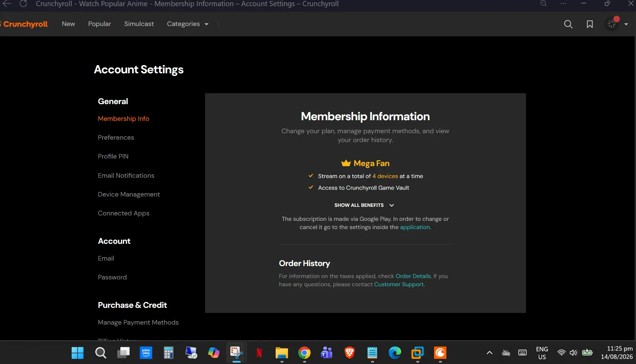Click the battery status icon

(587, 352)
